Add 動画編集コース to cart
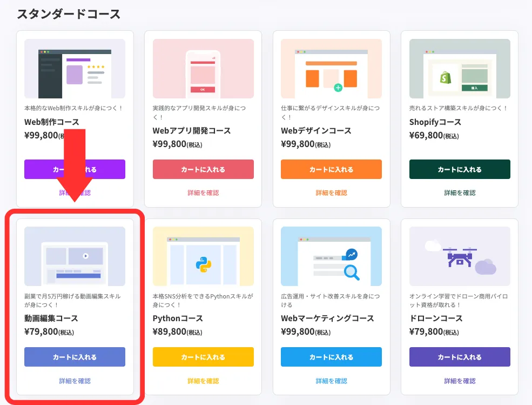 [x=75, y=357]
